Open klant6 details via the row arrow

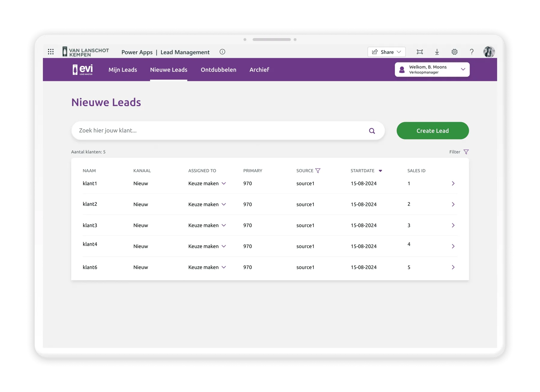[453, 267]
